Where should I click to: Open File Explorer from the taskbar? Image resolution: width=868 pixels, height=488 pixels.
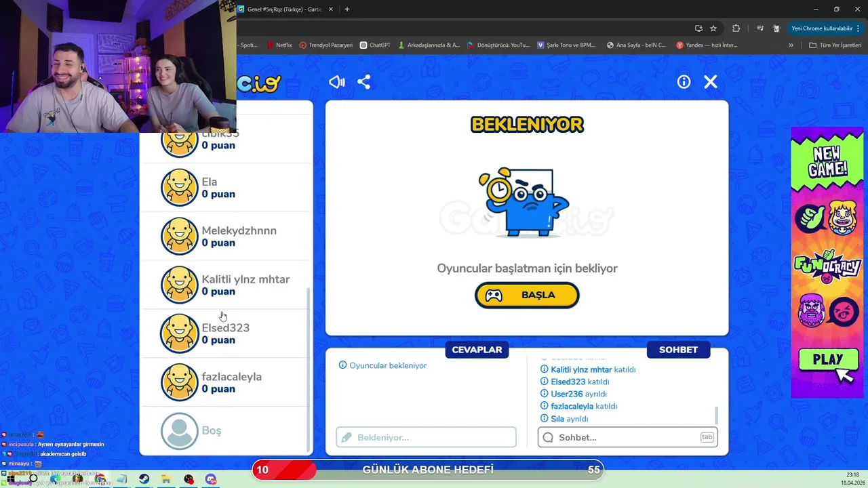click(166, 479)
